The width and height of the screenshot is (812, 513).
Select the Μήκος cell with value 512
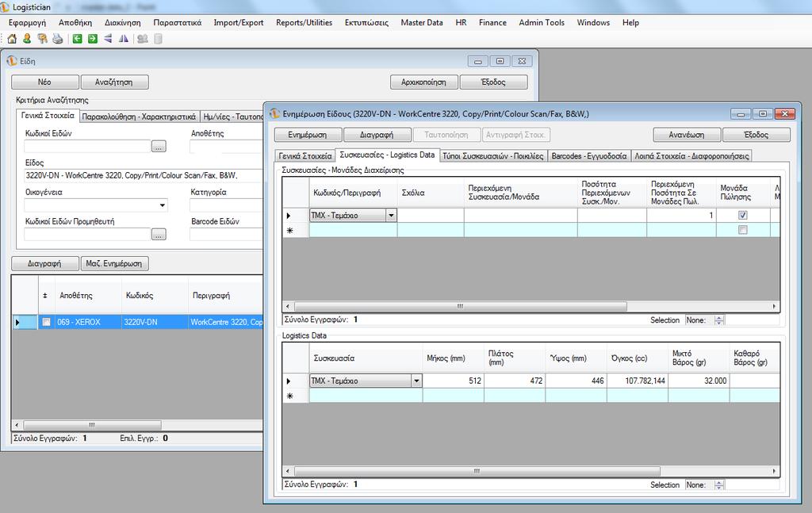(454, 381)
